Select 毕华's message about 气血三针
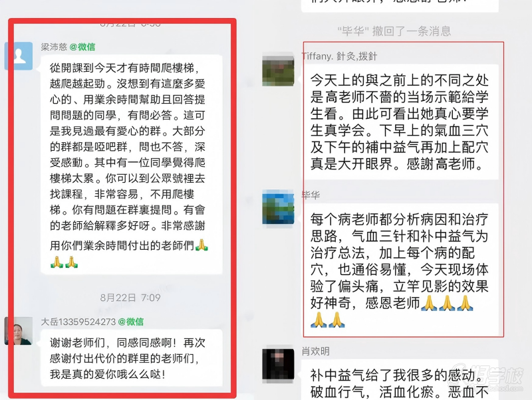 400,270
